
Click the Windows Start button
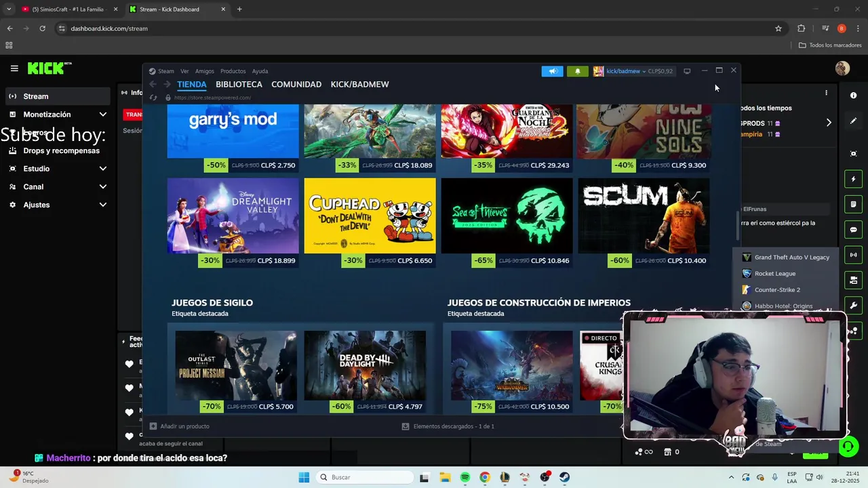click(304, 477)
